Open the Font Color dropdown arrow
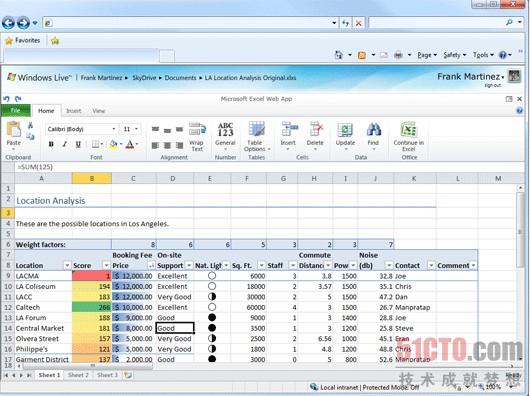Viewport: 530px width, 396px height. click(137, 144)
